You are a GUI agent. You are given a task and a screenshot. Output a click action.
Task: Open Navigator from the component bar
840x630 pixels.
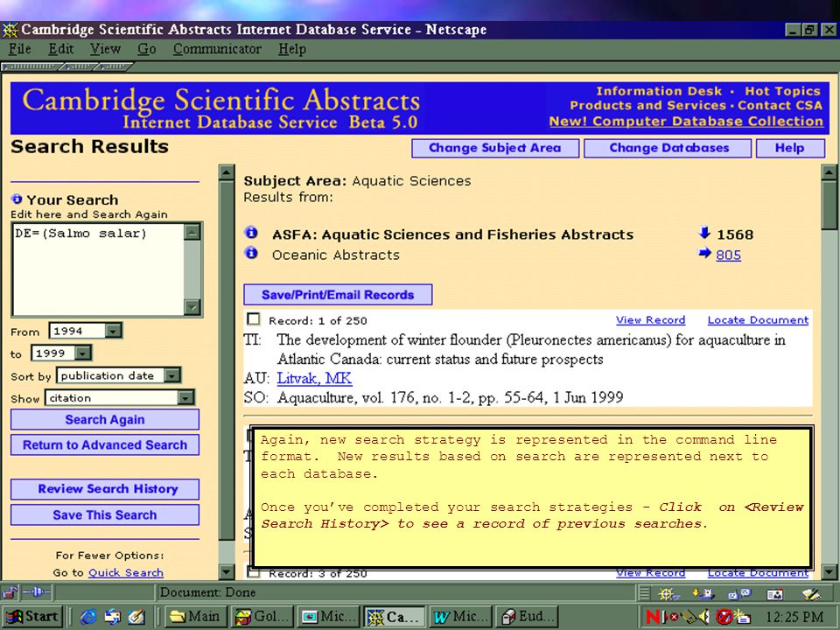click(x=668, y=593)
